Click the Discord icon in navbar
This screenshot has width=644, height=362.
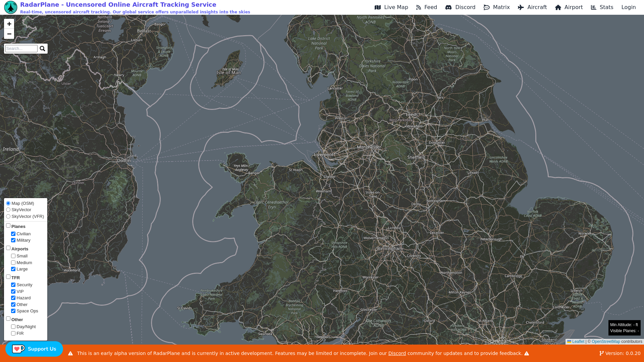pyautogui.click(x=448, y=7)
